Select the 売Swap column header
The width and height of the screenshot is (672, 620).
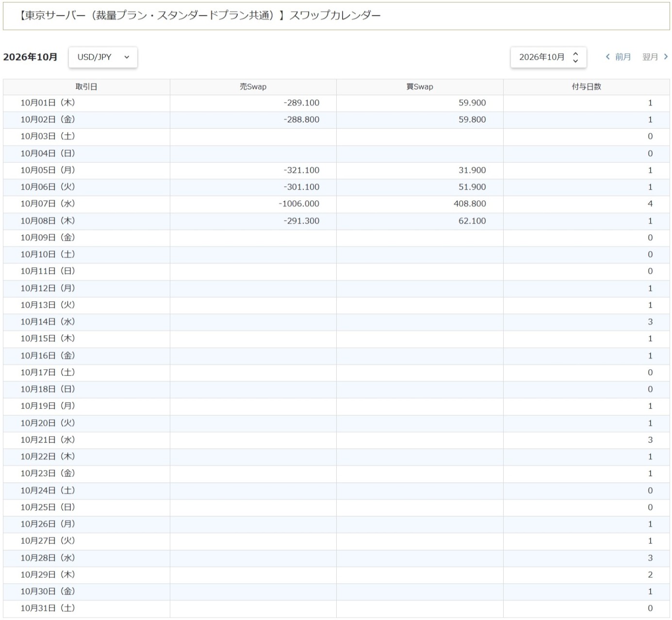(253, 87)
